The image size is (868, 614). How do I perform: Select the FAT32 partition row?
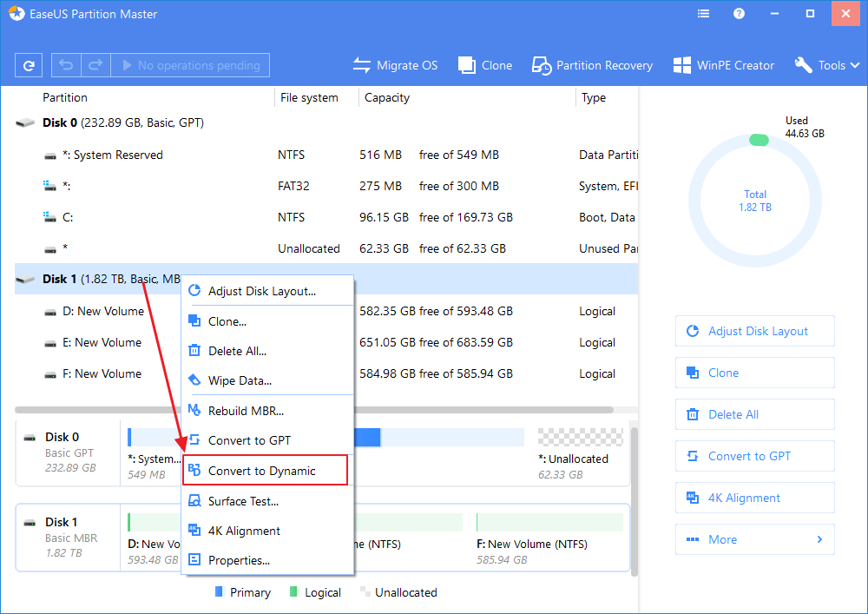point(326,186)
